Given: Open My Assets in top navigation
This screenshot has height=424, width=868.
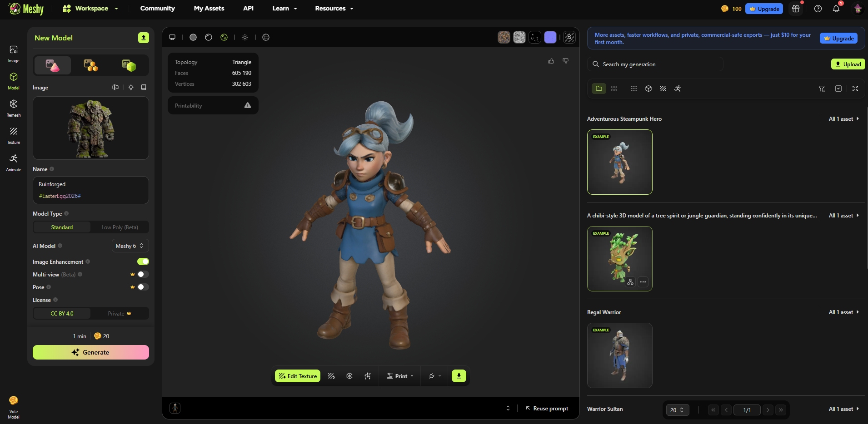Looking at the screenshot, I should tap(209, 9).
